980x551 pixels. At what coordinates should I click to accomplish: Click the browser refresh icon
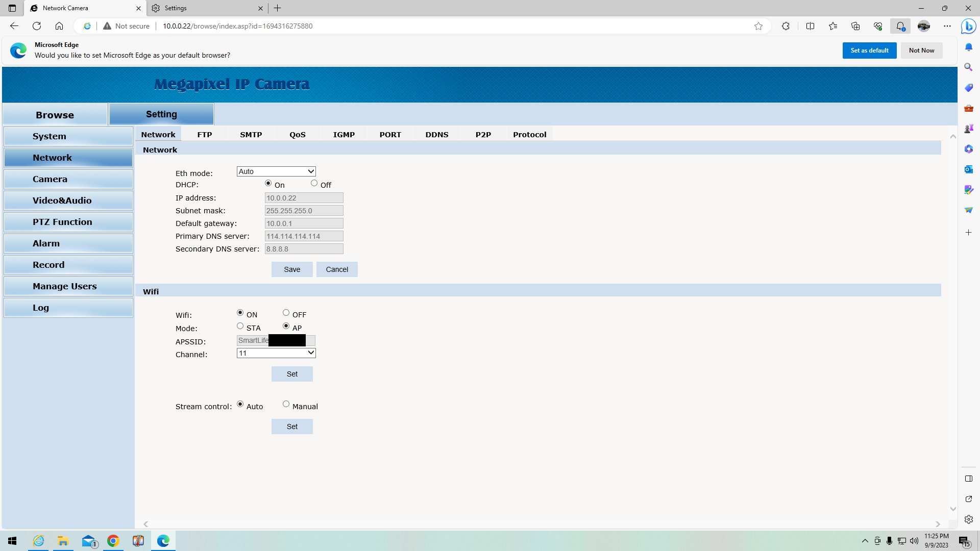point(37,26)
